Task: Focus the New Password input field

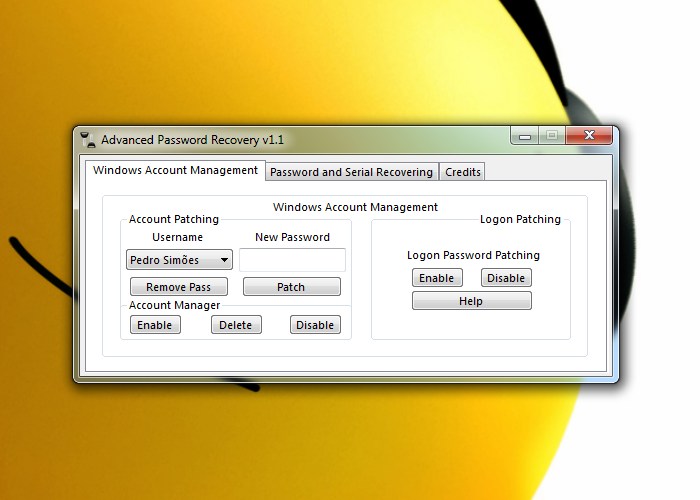Action: click(292, 260)
